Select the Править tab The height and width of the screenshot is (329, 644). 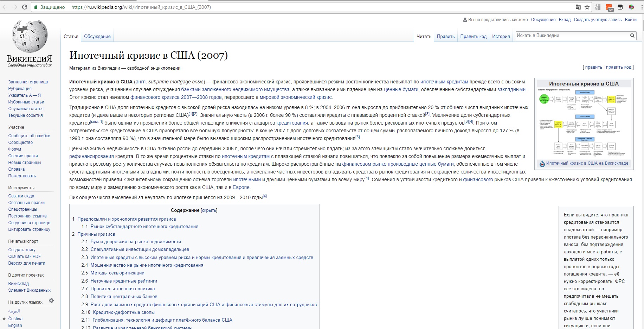pos(446,37)
